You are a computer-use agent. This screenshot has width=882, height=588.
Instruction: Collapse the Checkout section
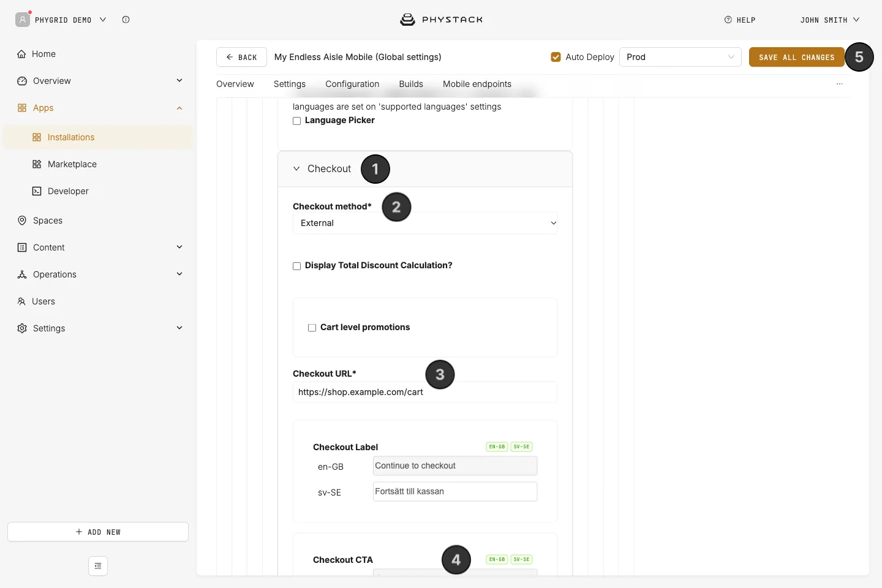click(x=296, y=168)
